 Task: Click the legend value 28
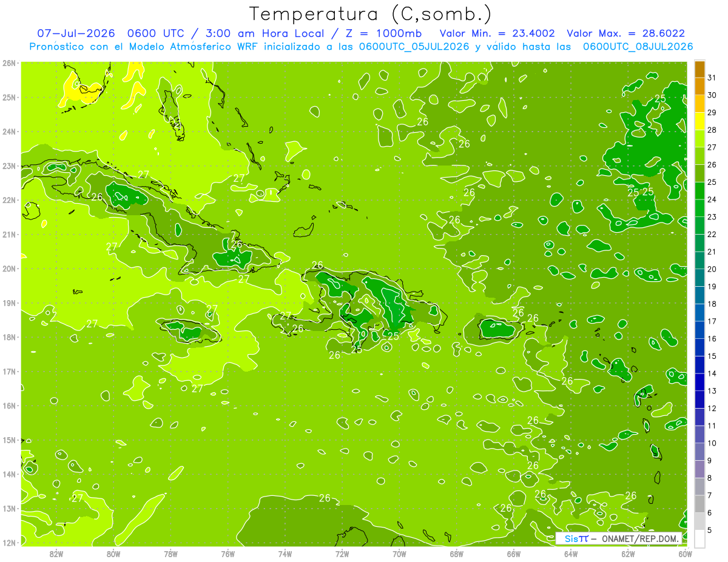pos(712,130)
